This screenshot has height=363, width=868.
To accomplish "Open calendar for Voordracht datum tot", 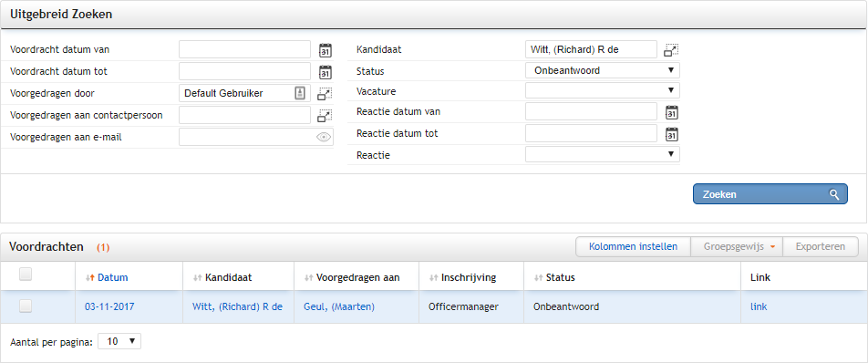I will (325, 72).
